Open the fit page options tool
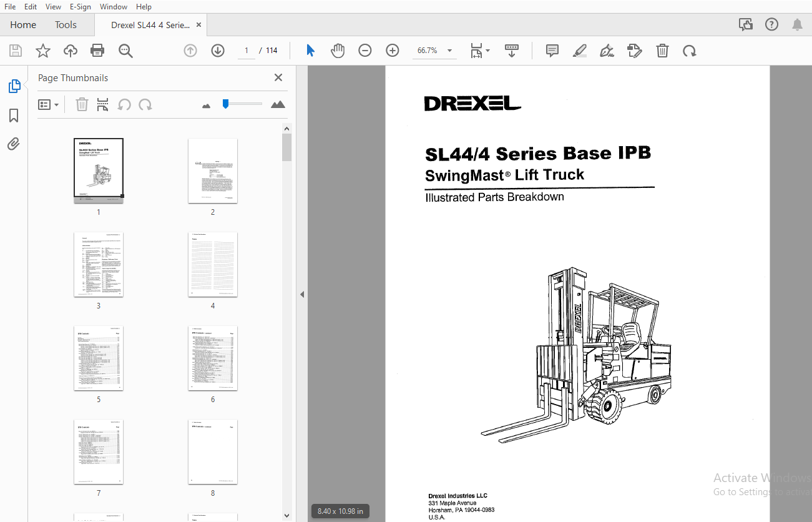812x522 pixels. (x=479, y=51)
